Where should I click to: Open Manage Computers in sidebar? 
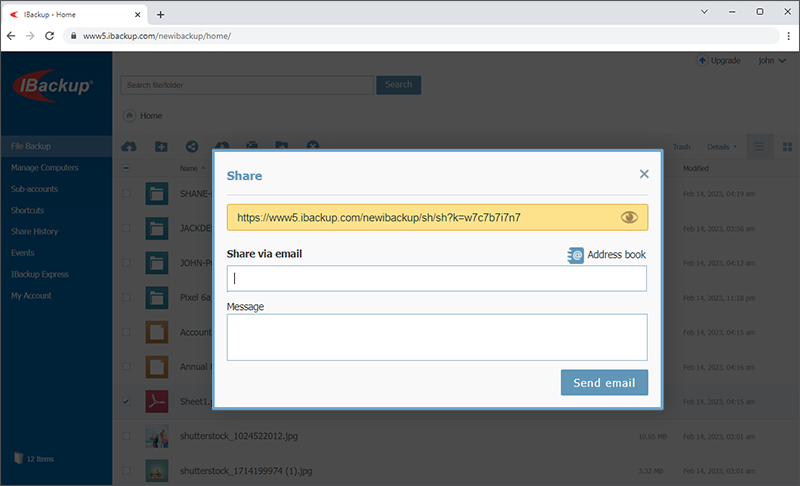[x=44, y=168]
